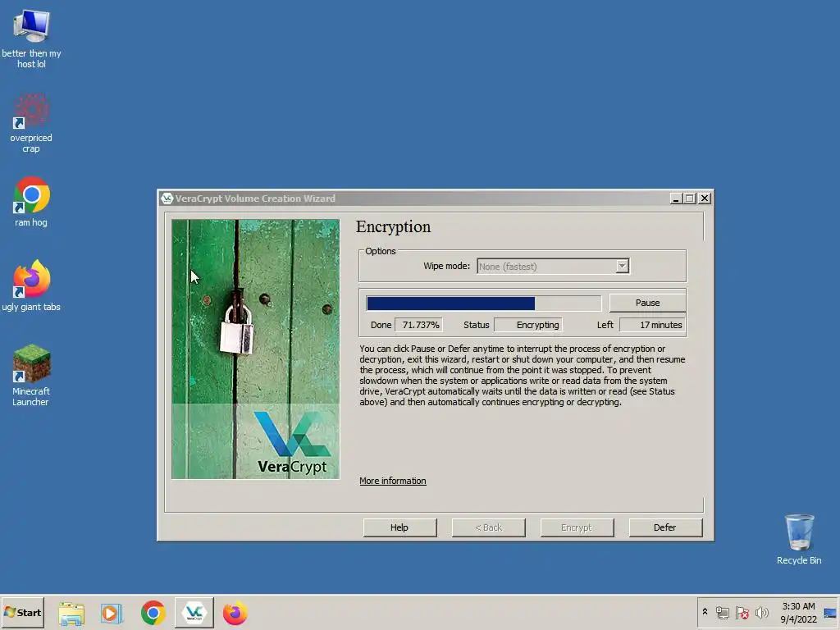Open the Recycle Bin
Screen dimensions: 840x630
(799, 539)
